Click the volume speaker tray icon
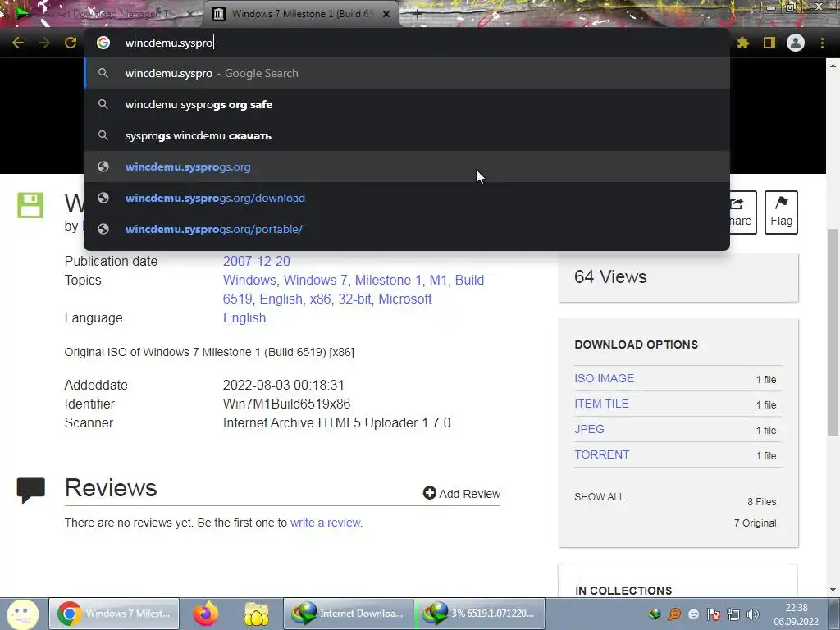This screenshot has height=630, width=840. click(x=753, y=614)
